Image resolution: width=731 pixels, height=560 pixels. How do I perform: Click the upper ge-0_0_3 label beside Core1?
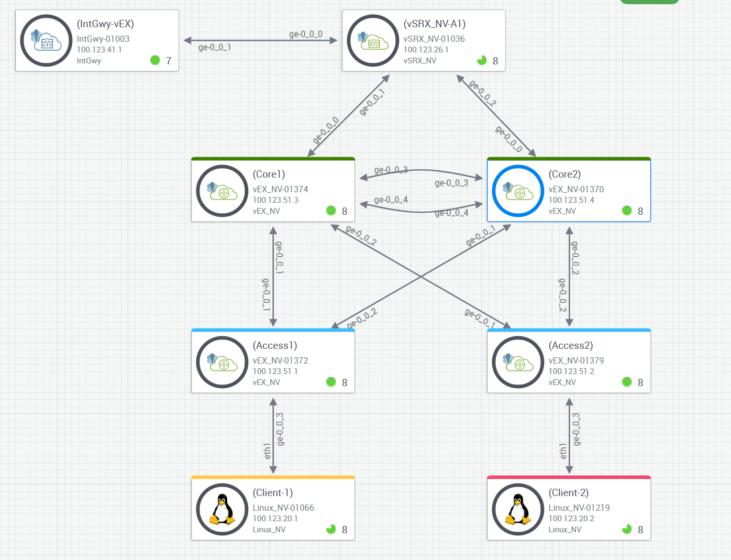(x=391, y=170)
